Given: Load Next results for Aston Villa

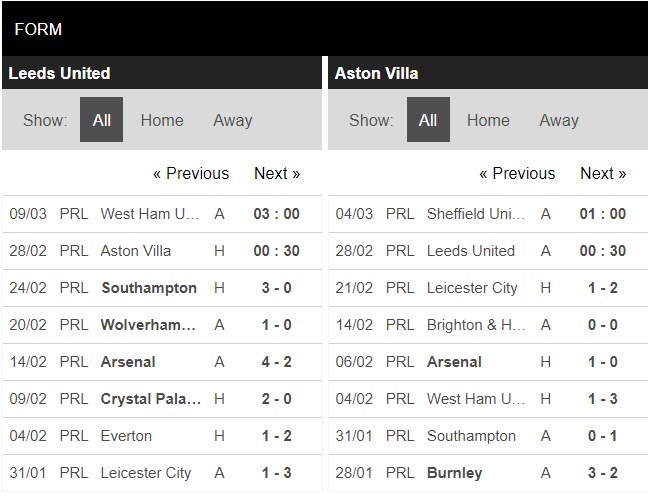Looking at the screenshot, I should click(x=603, y=173).
